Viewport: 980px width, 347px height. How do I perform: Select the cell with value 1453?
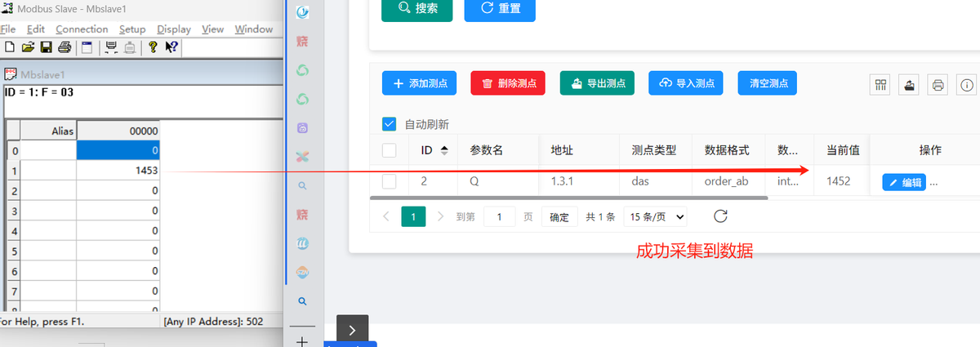click(x=118, y=170)
